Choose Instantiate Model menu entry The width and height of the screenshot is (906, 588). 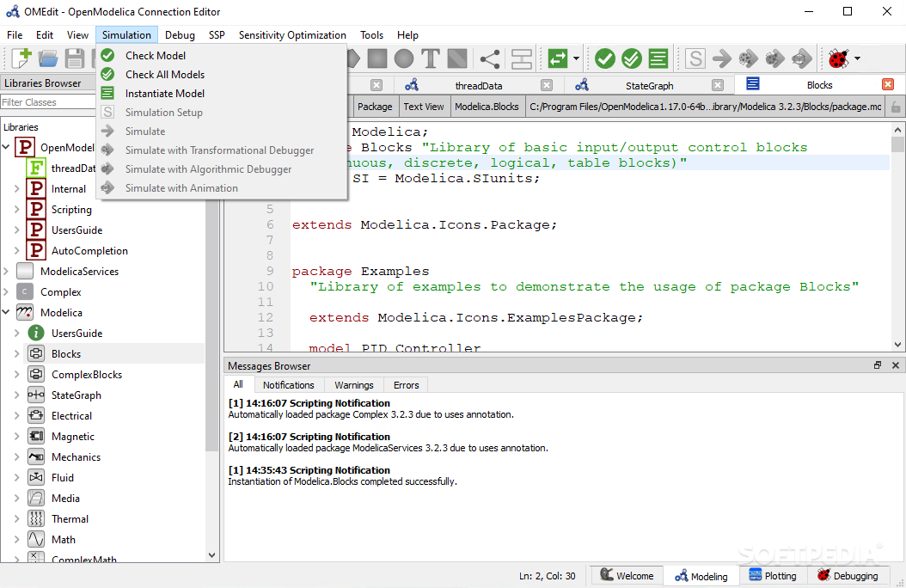point(222,94)
